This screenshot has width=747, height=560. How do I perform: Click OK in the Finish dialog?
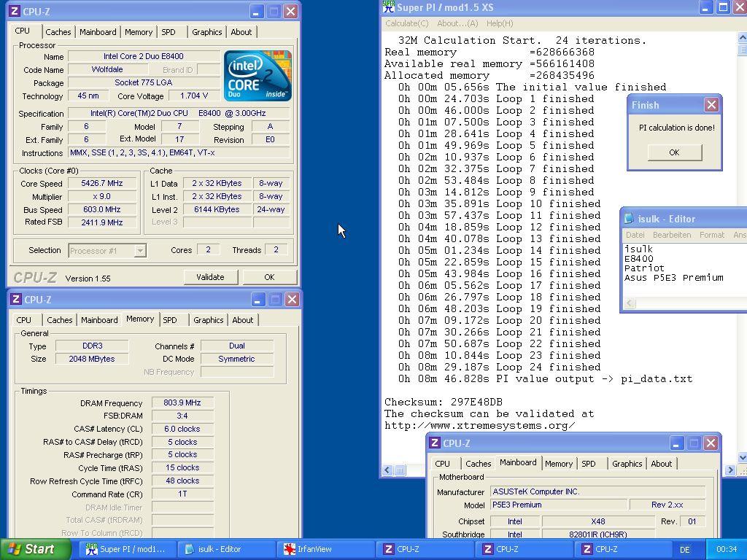[x=674, y=152]
